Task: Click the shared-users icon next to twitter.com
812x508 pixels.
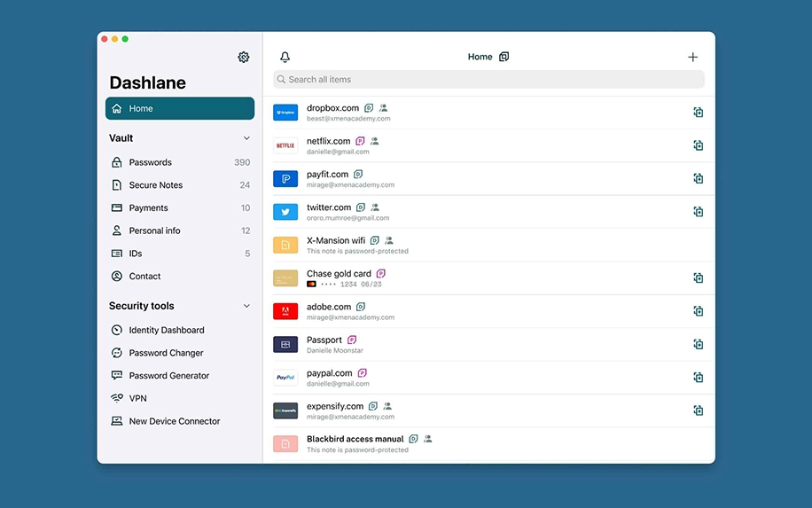Action: pyautogui.click(x=375, y=207)
